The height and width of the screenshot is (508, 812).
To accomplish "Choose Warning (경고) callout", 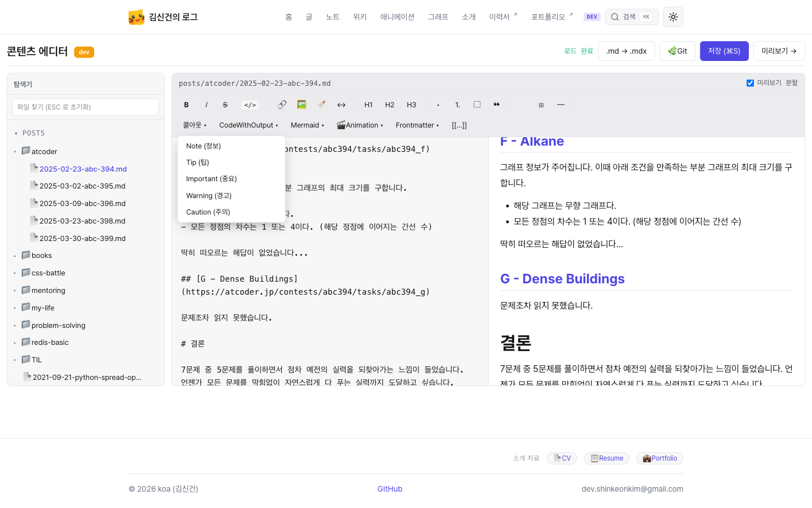I will coord(231,196).
